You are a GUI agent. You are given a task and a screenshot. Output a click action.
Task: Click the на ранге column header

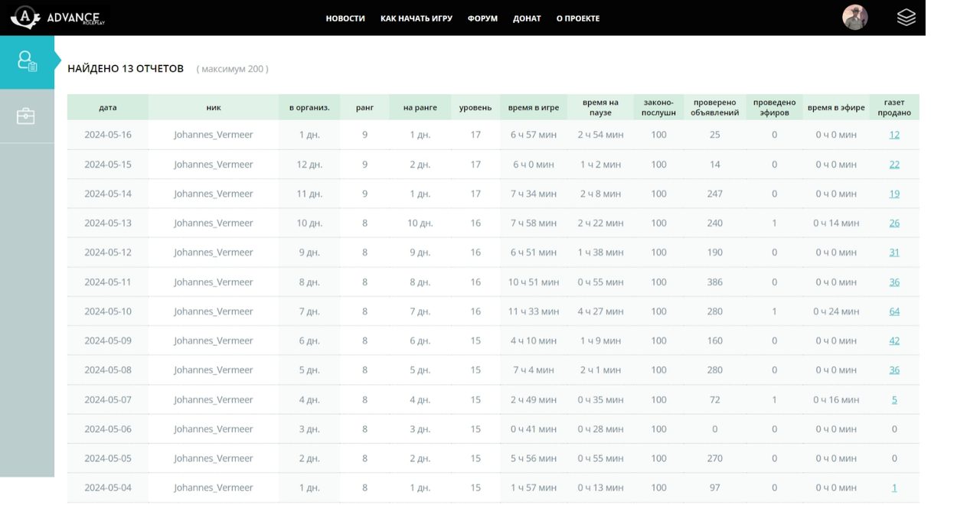click(x=420, y=107)
